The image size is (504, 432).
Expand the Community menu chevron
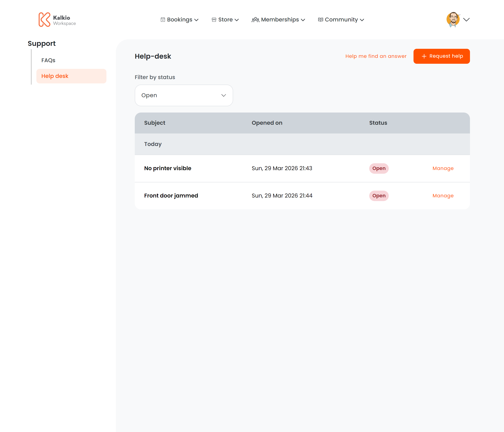pos(362,20)
